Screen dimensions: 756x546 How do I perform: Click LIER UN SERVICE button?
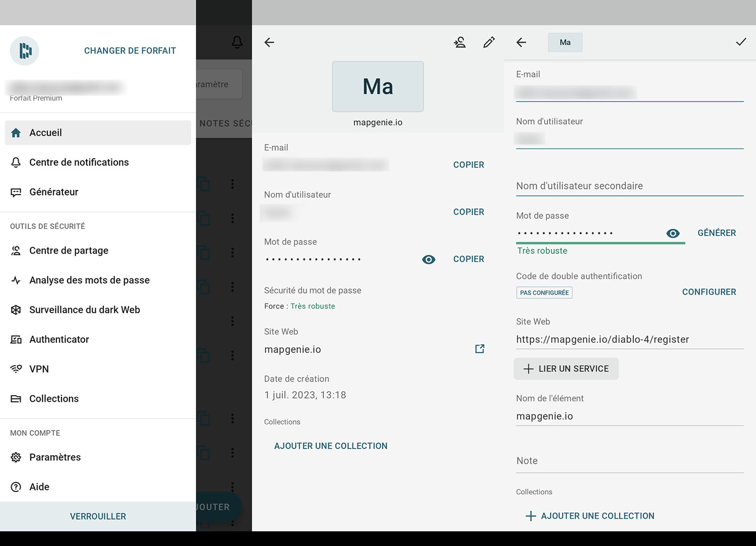click(x=566, y=369)
